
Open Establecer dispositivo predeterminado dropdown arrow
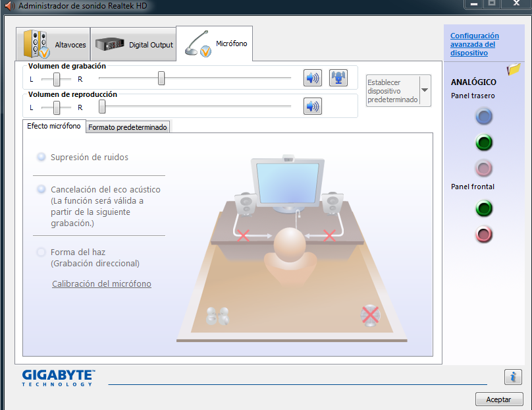pos(425,90)
